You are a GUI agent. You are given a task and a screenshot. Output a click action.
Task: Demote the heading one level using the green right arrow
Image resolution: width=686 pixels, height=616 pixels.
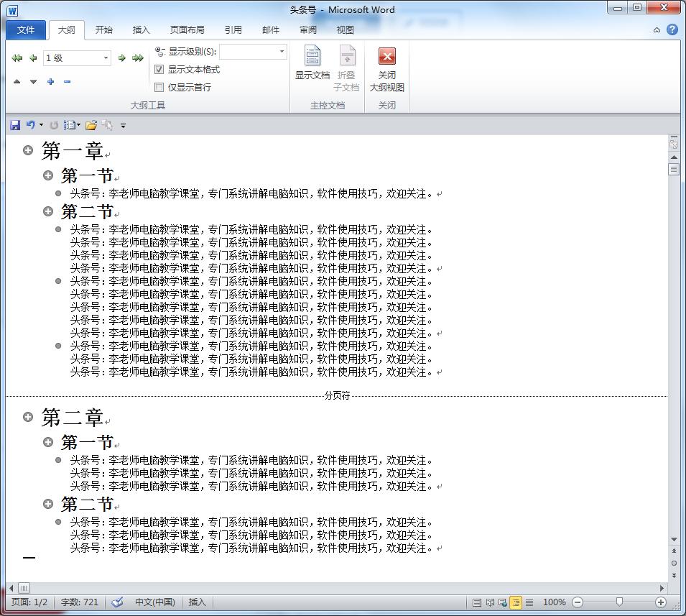122,58
